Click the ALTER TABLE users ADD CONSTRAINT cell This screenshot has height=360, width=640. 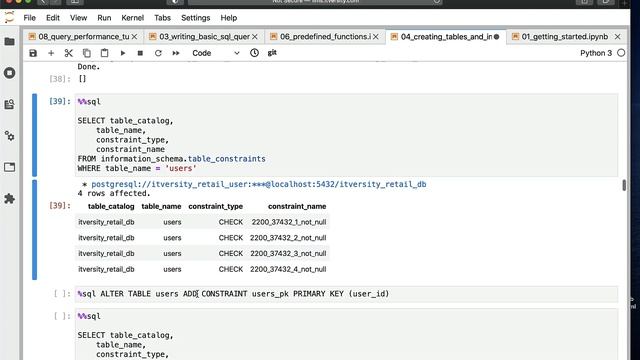tap(346, 294)
